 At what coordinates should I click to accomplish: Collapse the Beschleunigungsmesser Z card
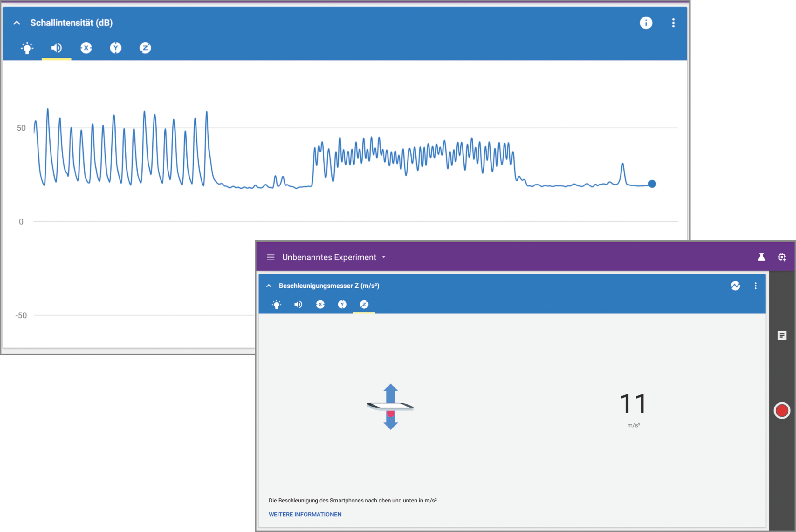269,286
